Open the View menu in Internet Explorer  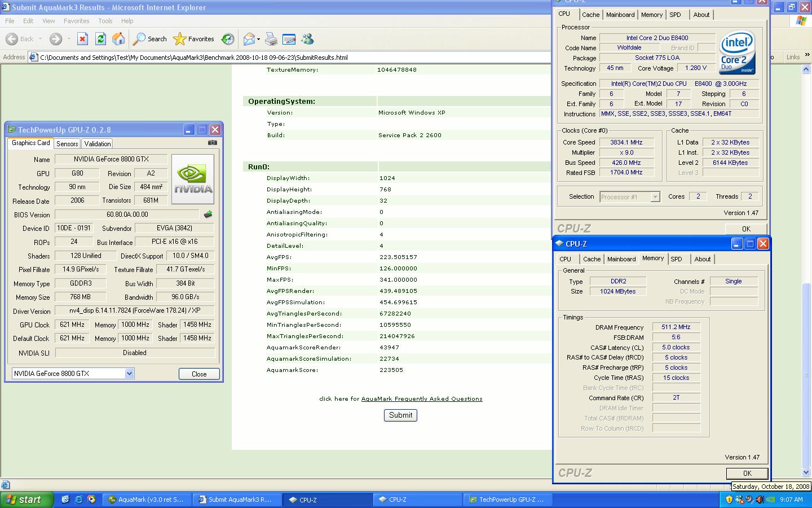pyautogui.click(x=48, y=21)
